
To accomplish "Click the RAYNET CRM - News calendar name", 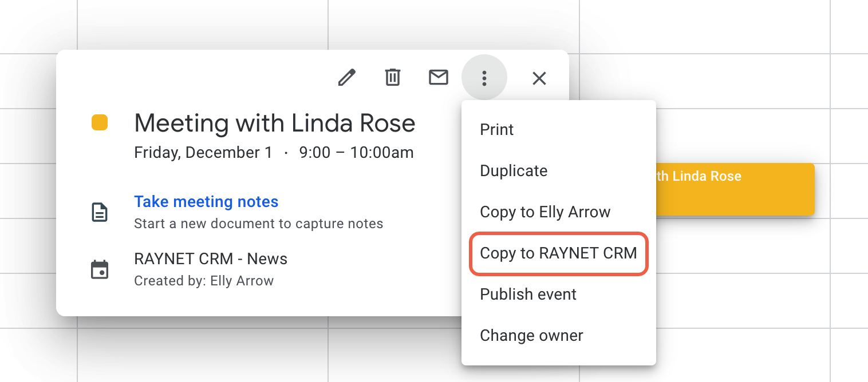I will tap(211, 259).
